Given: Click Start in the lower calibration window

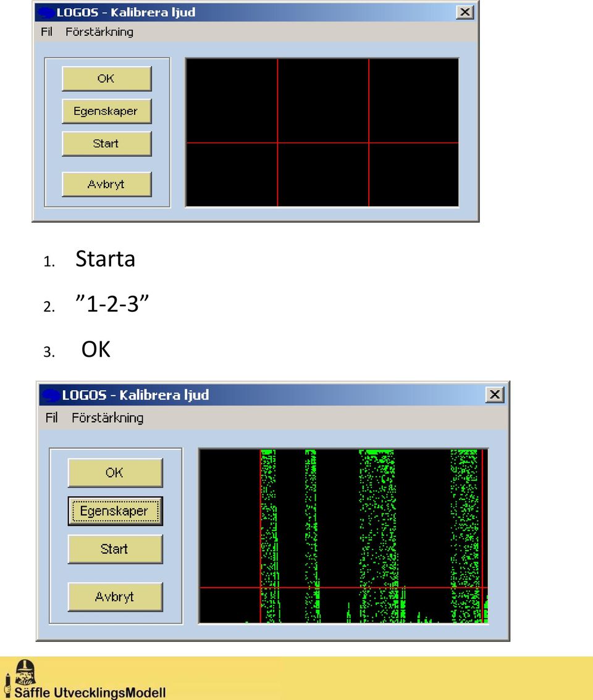Looking at the screenshot, I should point(116,549).
